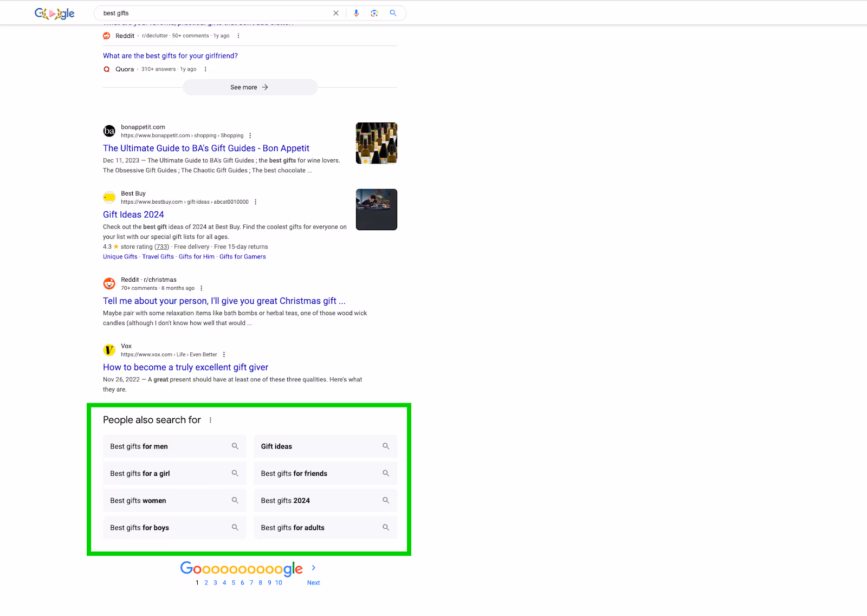This screenshot has width=867, height=616.
Task: Click the Next page text link
Action: click(314, 583)
